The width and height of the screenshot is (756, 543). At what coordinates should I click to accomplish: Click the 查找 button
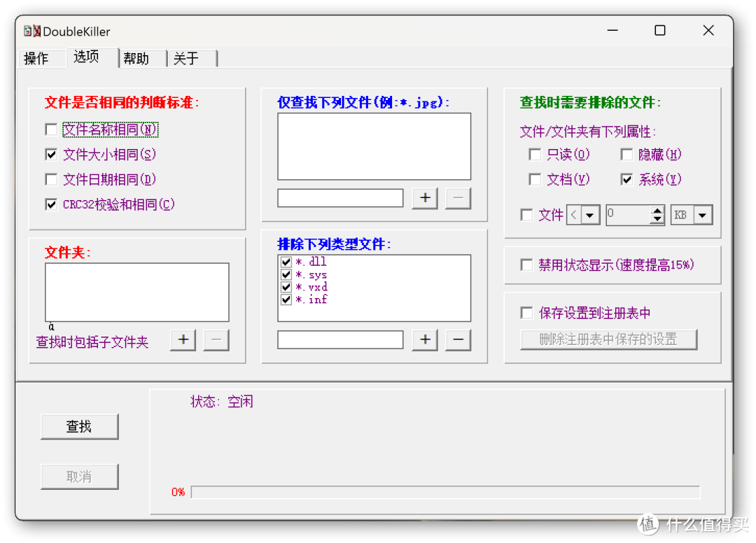(80, 427)
